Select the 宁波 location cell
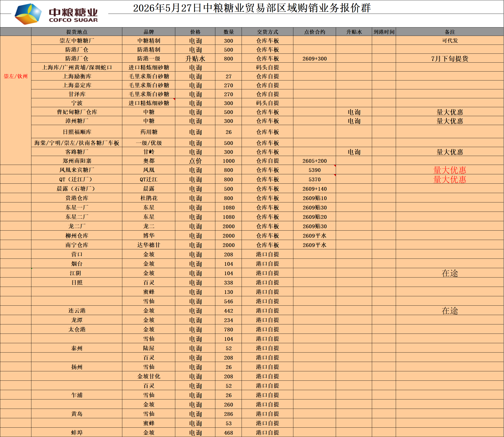The width and height of the screenshot is (504, 437). coord(77,103)
